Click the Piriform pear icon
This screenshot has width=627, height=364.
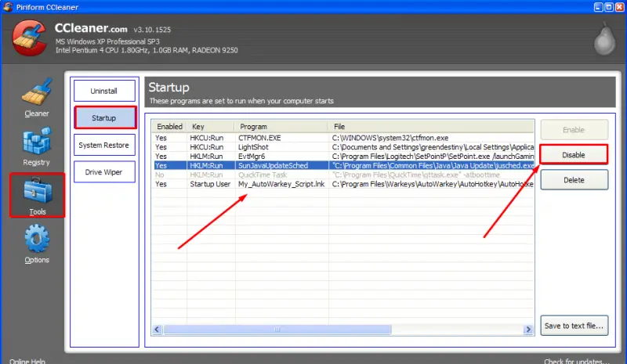pyautogui.click(x=604, y=39)
